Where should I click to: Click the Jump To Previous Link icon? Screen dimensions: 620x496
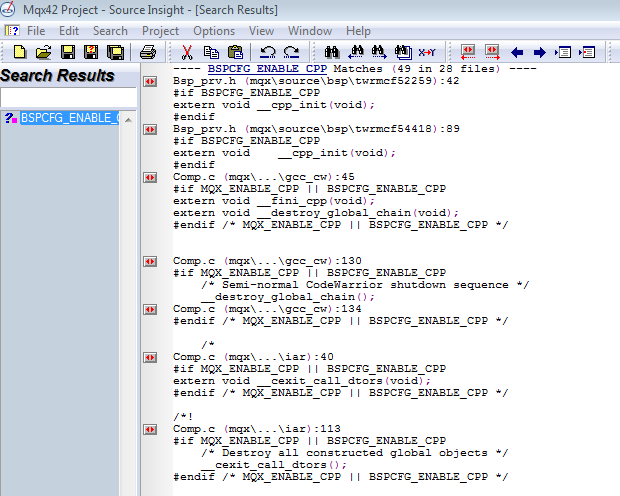(x=468, y=52)
